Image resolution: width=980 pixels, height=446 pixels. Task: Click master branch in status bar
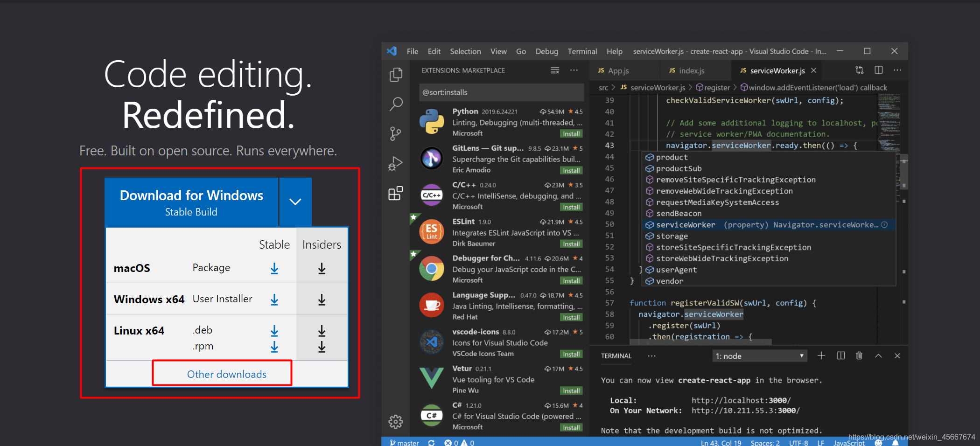coord(404,443)
